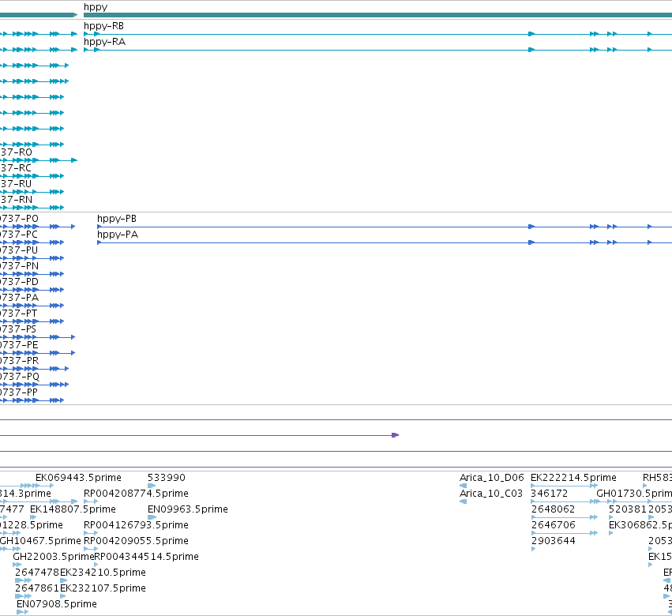The image size is (672, 616).
Task: Click the reverse-arrow glyph under Arica_10_D06
Action: pyautogui.click(x=463, y=486)
